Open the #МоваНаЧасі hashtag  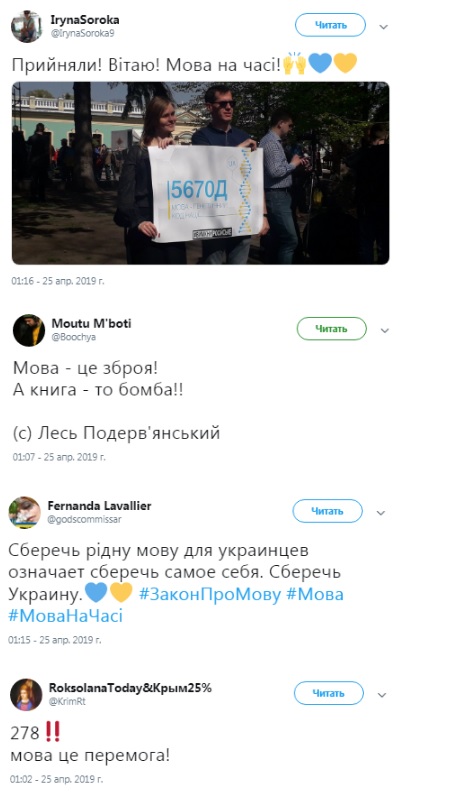[x=66, y=615]
